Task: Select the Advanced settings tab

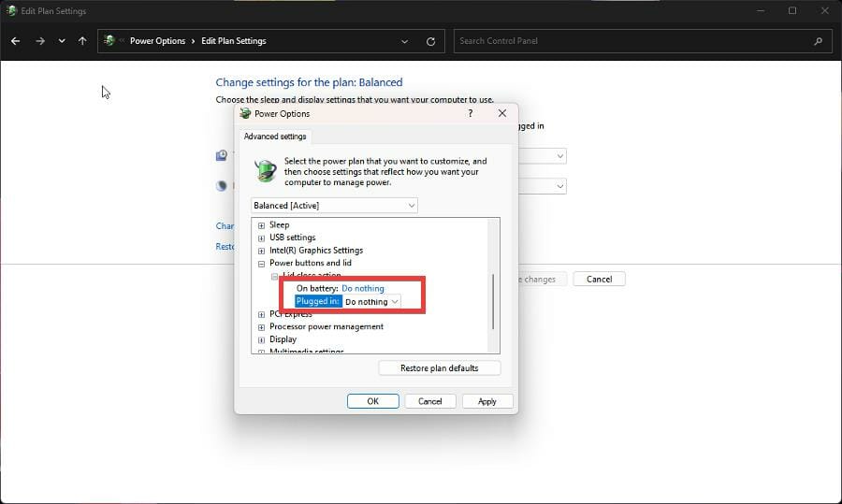Action: 275,137
